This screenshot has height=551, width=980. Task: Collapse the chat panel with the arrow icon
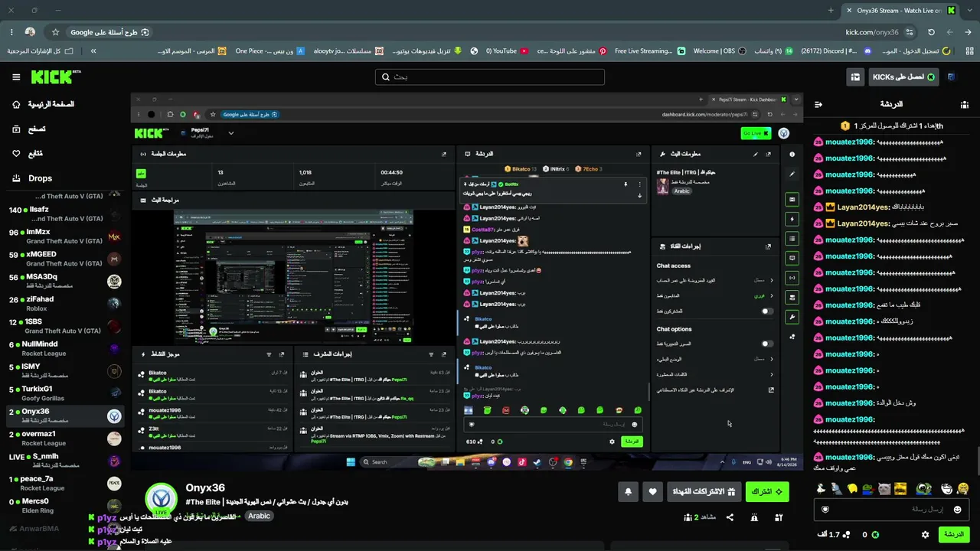click(818, 104)
